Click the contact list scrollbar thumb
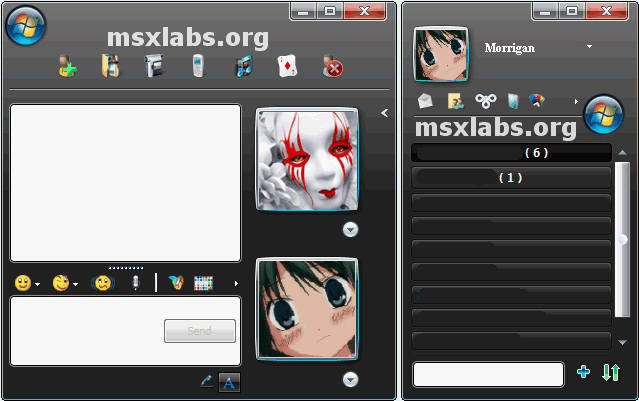The image size is (639, 401). pyautogui.click(x=622, y=240)
